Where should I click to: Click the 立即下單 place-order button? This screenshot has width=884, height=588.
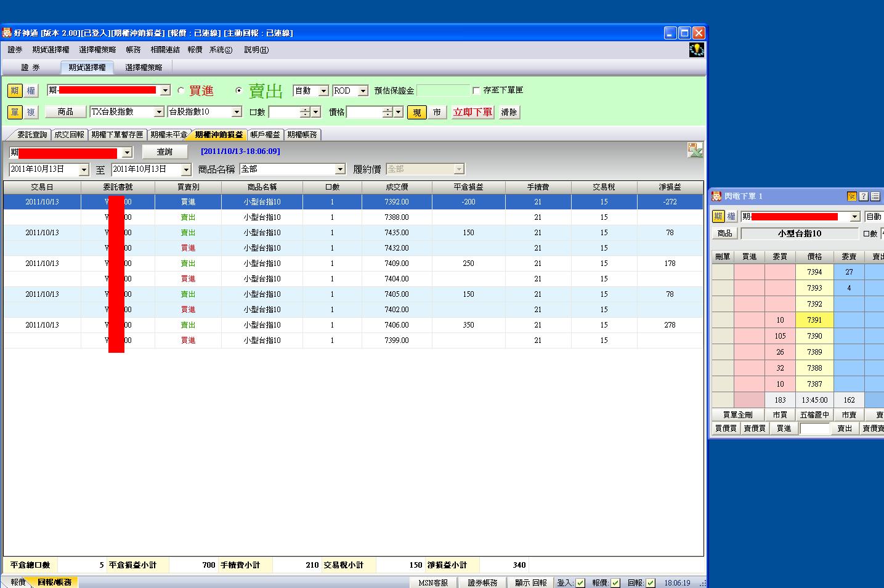tap(472, 112)
